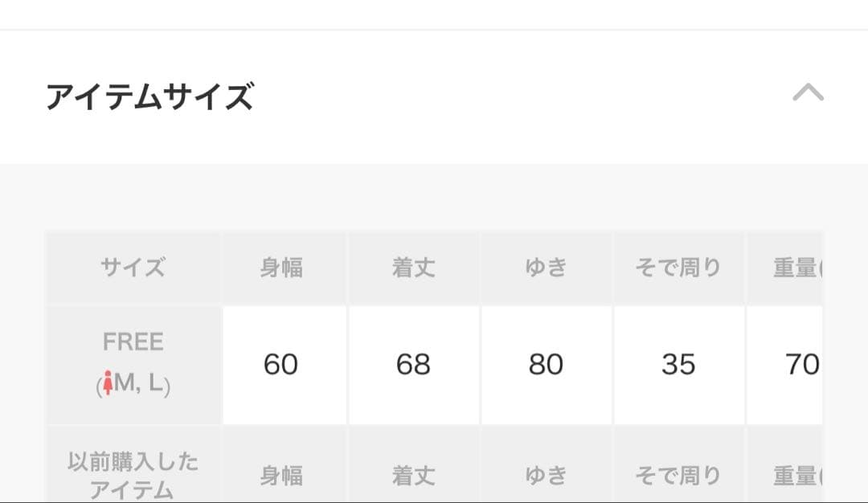868x503 pixels.
Task: Select the FREE size row label
Action: tap(133, 342)
